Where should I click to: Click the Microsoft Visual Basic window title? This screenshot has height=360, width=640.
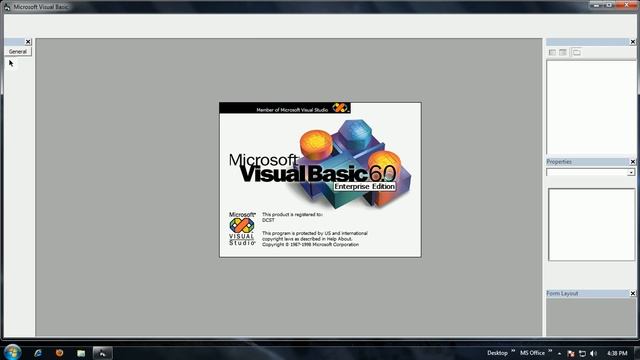(x=40, y=7)
